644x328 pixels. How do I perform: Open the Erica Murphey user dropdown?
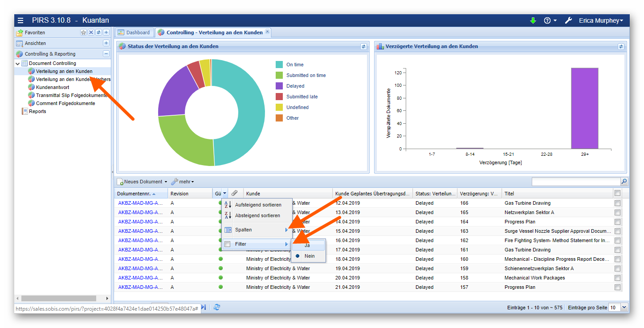pos(600,20)
